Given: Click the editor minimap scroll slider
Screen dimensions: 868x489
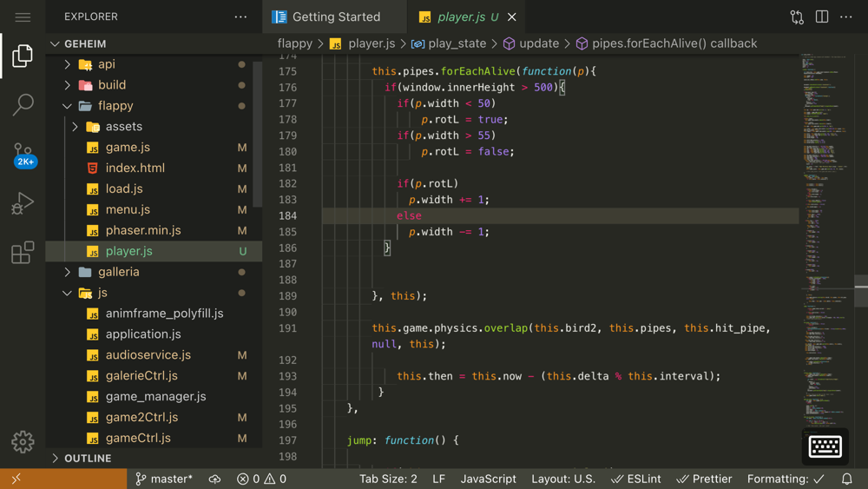Looking at the screenshot, I should point(860,291).
